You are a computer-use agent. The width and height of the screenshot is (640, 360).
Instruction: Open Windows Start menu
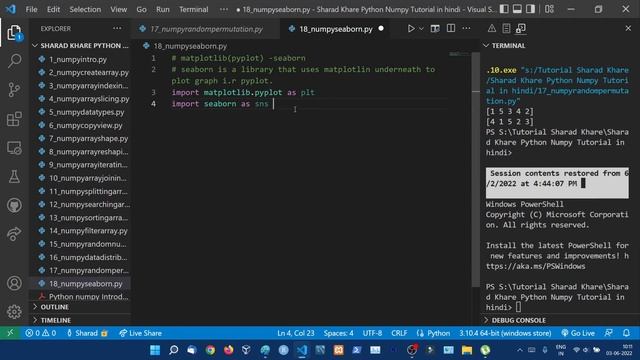tap(155, 350)
